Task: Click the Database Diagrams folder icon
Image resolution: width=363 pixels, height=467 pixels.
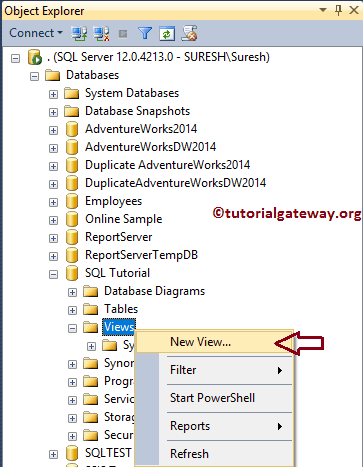Action: [x=90, y=291]
